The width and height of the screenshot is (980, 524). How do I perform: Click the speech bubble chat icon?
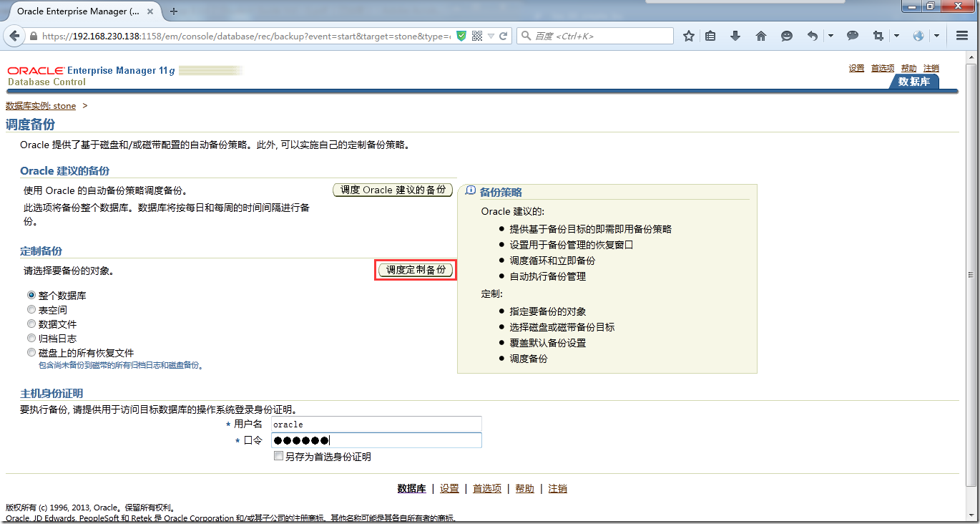pos(853,36)
